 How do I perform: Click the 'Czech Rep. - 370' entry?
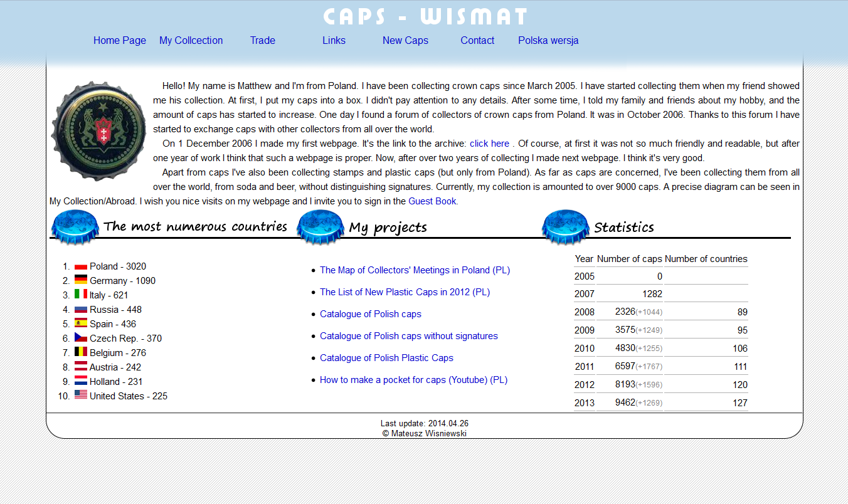click(125, 339)
